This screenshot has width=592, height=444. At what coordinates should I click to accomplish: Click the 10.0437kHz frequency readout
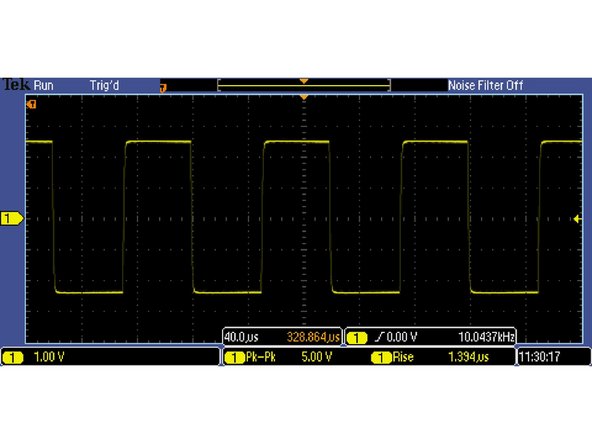pyautogui.click(x=486, y=337)
